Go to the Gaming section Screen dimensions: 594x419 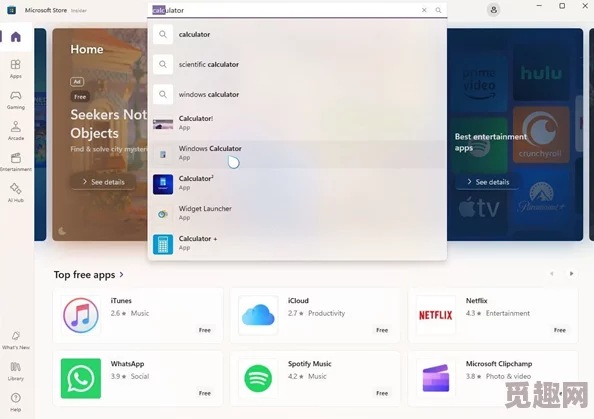tap(16, 100)
